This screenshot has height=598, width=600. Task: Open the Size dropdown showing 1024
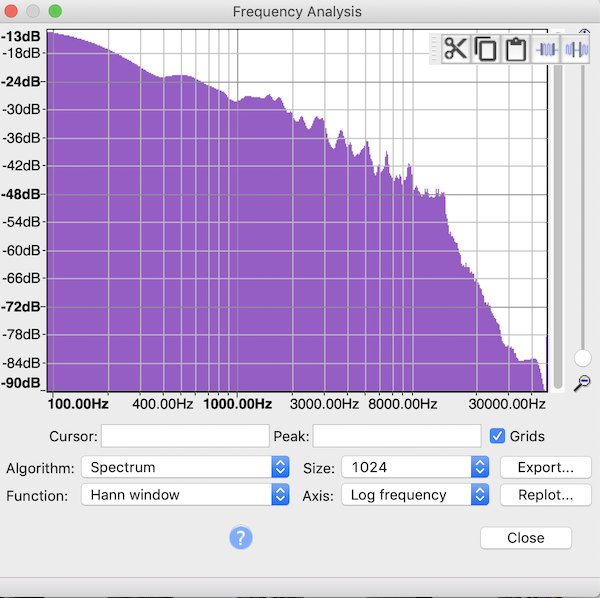(x=415, y=467)
